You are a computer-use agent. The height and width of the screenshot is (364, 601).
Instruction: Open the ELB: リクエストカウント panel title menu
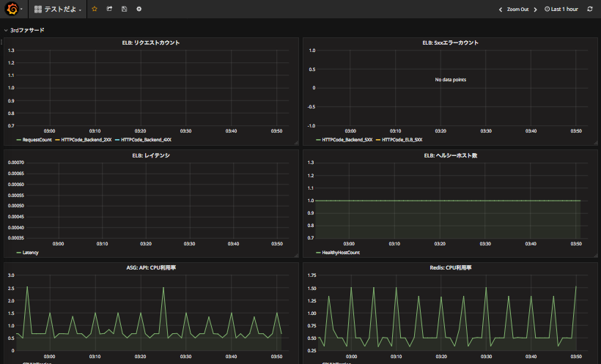(151, 42)
